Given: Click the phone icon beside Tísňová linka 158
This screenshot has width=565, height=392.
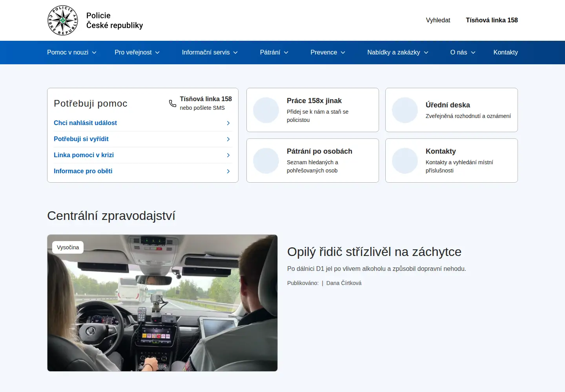Looking at the screenshot, I should point(173,103).
